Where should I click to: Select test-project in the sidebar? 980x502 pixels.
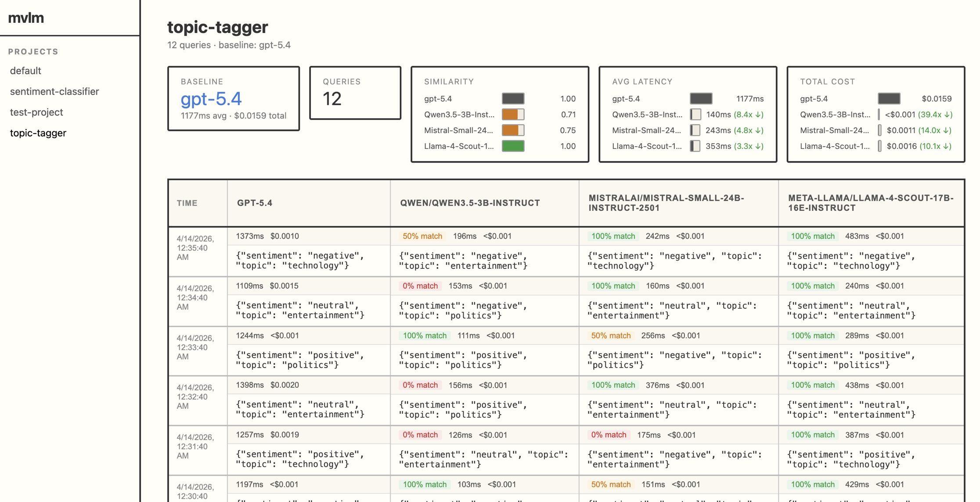click(36, 112)
